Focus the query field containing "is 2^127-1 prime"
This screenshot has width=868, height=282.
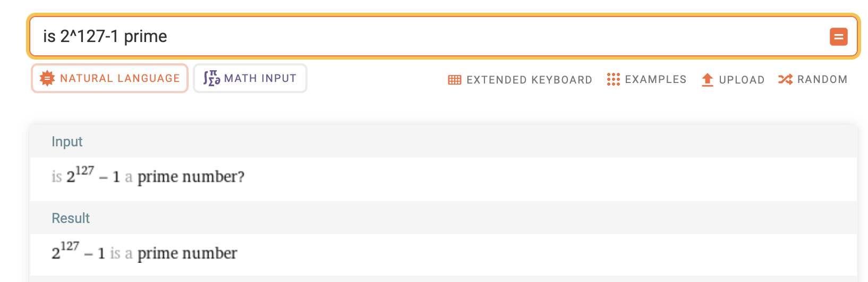[x=425, y=36]
